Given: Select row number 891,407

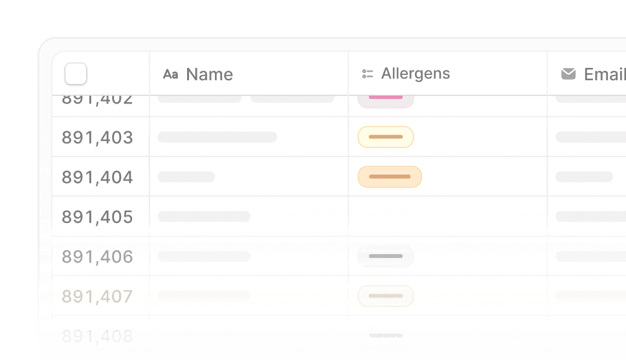Looking at the screenshot, I should 97,296.
